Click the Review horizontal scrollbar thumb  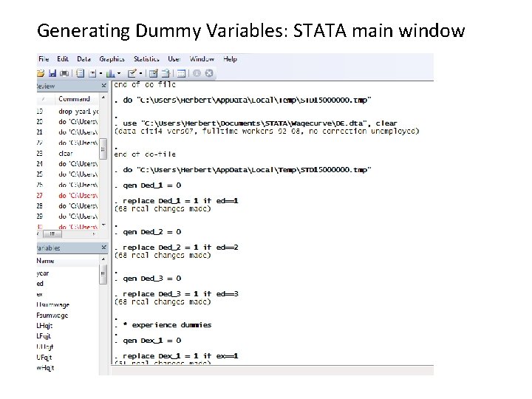[x=52, y=233]
